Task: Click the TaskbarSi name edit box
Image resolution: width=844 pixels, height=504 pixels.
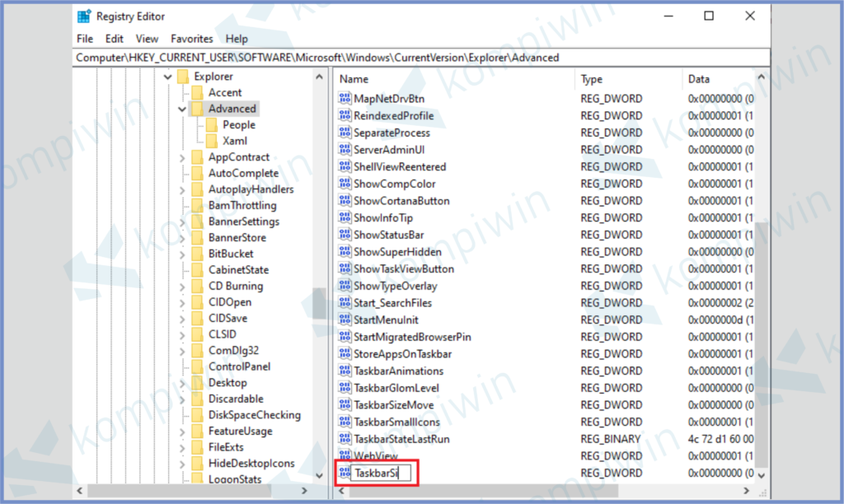Action: tap(382, 474)
